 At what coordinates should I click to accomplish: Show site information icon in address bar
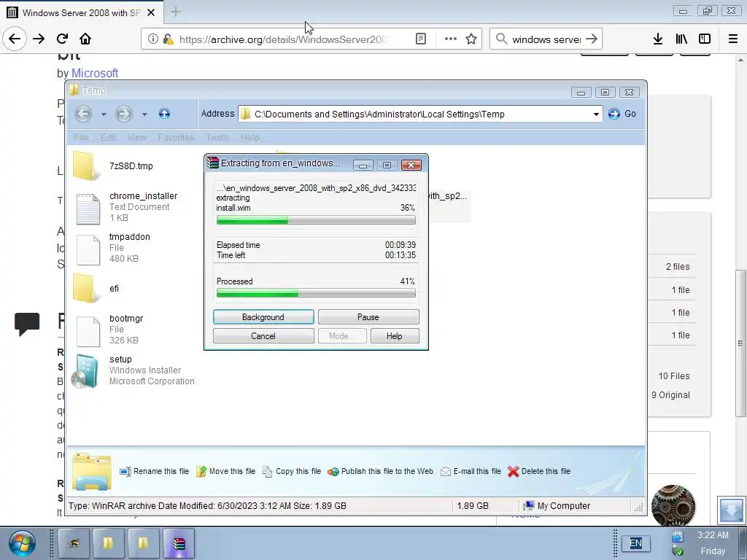tap(153, 39)
